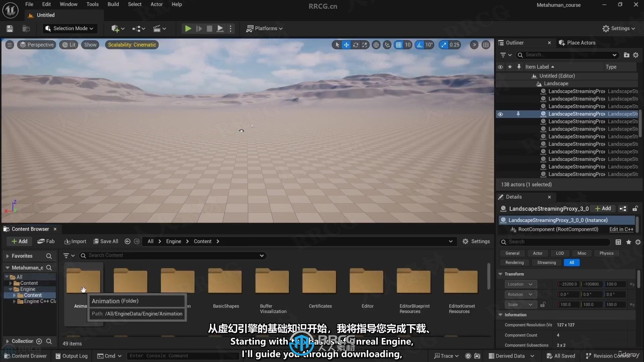Viewport: 644px width, 362px height.
Task: Collapse the Transform section
Action: click(x=500, y=274)
